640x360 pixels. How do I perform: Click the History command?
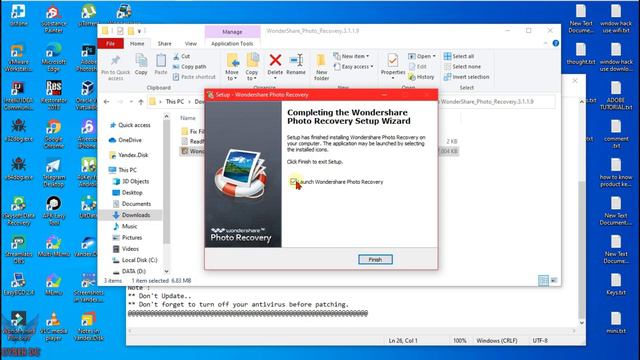click(x=421, y=77)
